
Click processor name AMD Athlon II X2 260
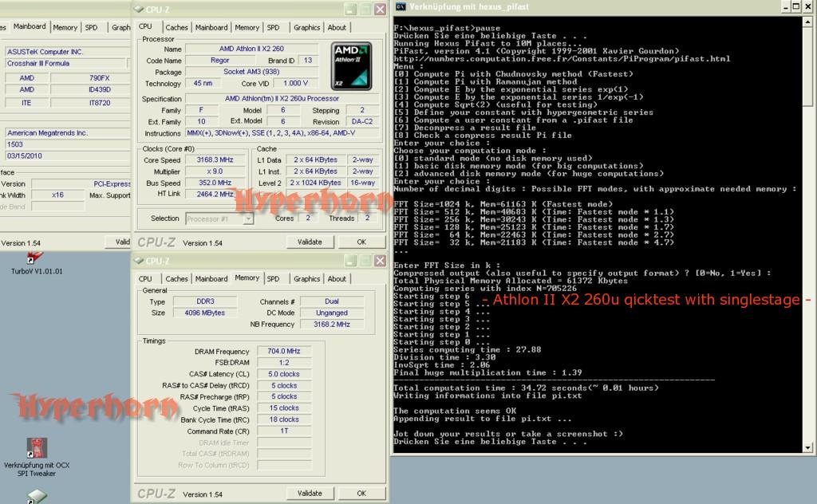pyautogui.click(x=251, y=49)
